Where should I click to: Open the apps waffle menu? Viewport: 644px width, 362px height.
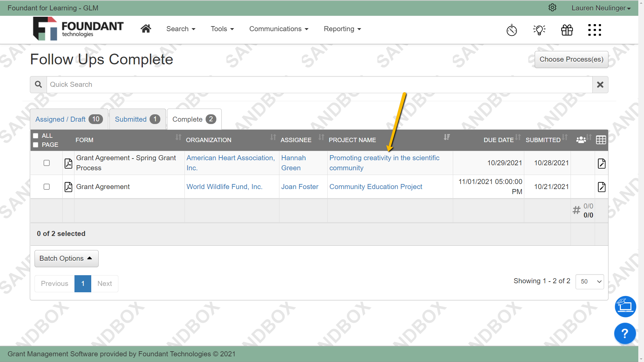[595, 30]
